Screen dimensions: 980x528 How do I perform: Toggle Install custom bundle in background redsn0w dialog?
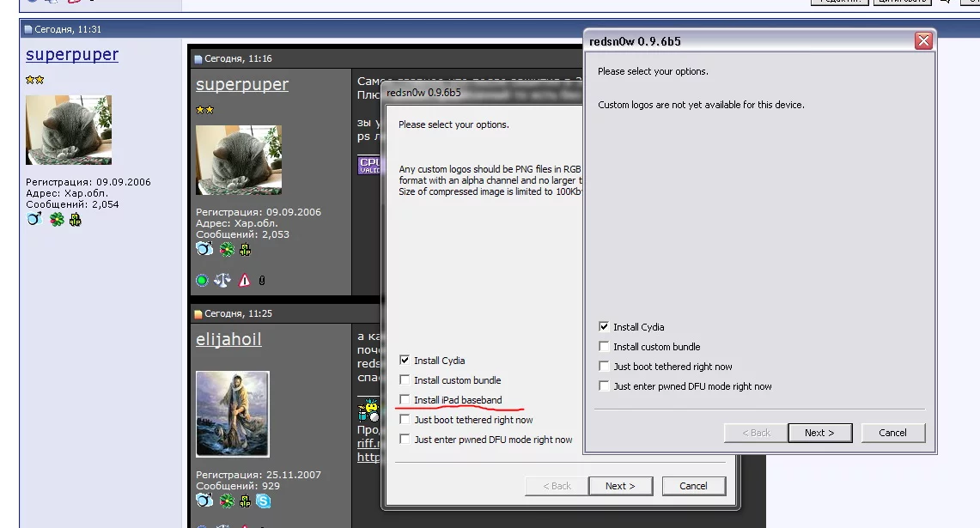[405, 380]
